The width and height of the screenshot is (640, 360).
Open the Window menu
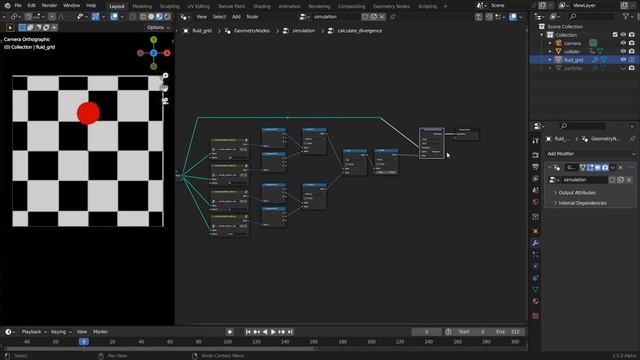[x=71, y=6]
